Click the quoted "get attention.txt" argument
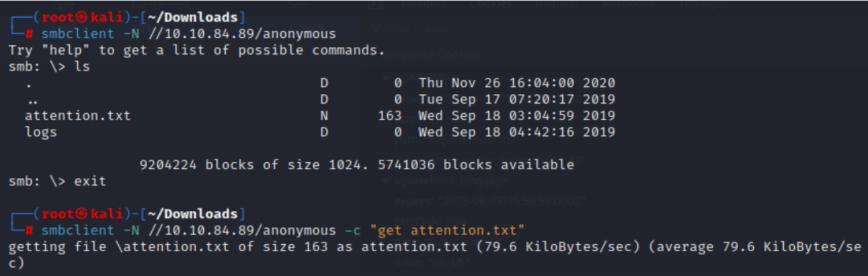This screenshot has height=276, width=868. 448,231
